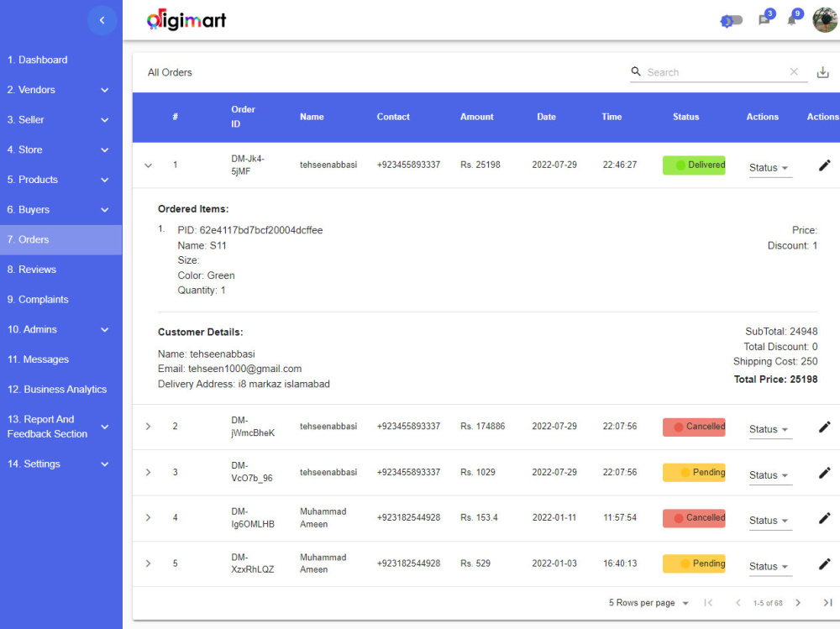840x629 pixels.
Task: Go to the next page of orders
Action: (x=798, y=603)
